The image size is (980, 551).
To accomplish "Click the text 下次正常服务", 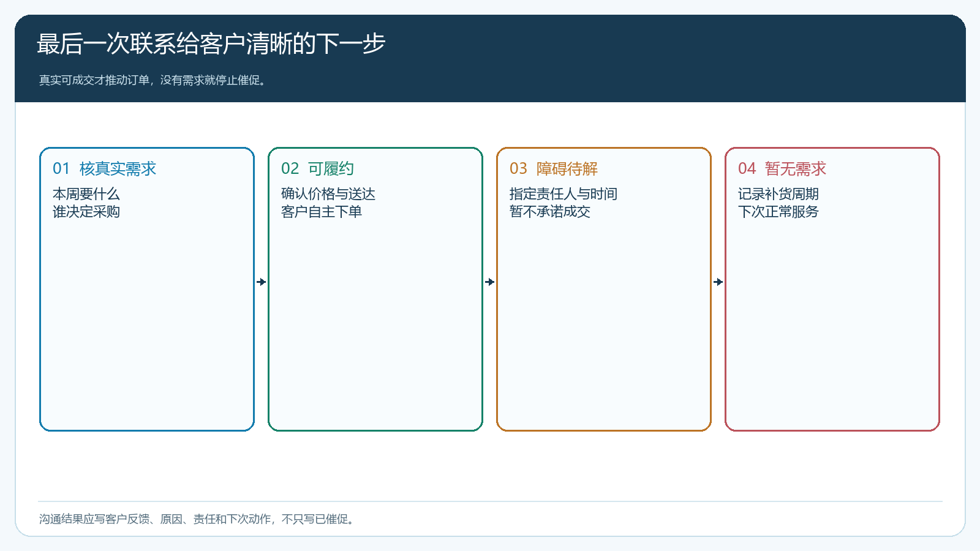I will tap(778, 212).
